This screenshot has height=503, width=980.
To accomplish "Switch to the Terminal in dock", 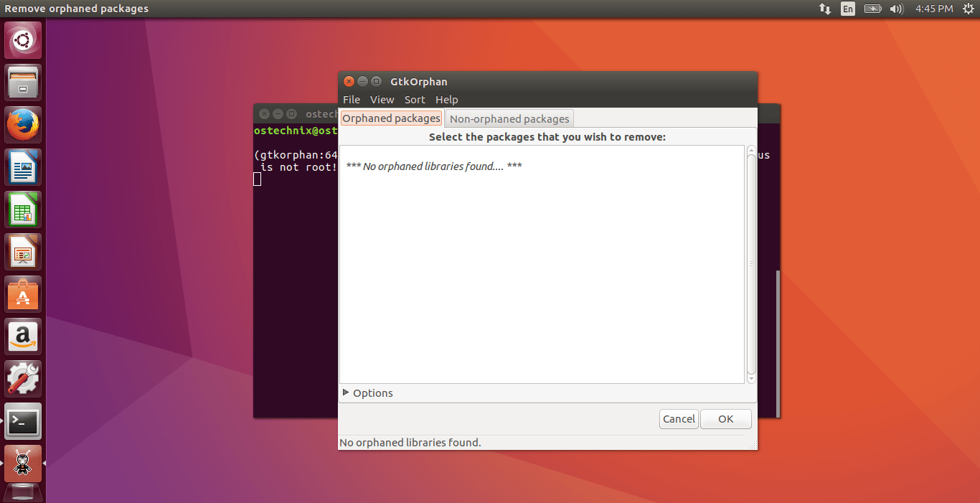I will (23, 421).
